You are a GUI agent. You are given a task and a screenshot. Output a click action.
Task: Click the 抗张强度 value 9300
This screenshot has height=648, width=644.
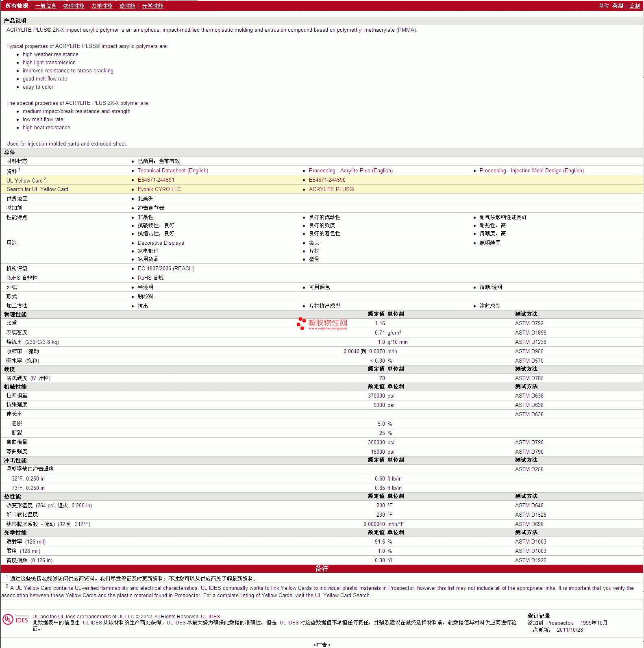tap(379, 405)
